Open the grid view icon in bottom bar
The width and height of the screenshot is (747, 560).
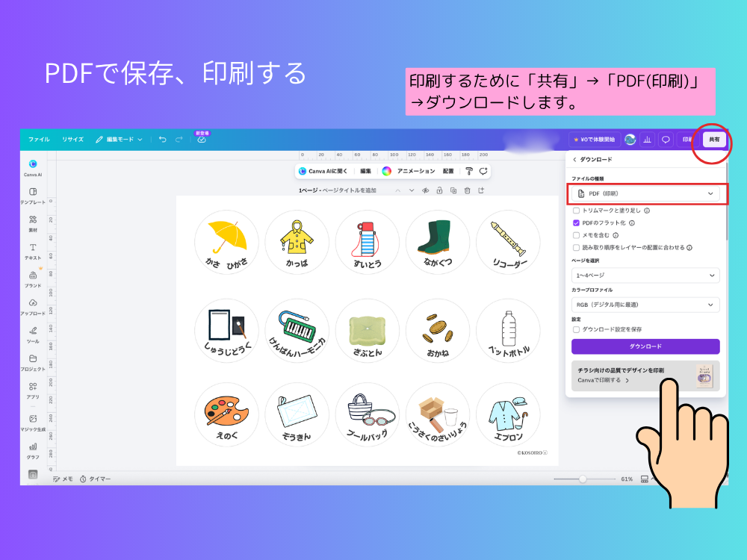pyautogui.click(x=644, y=479)
